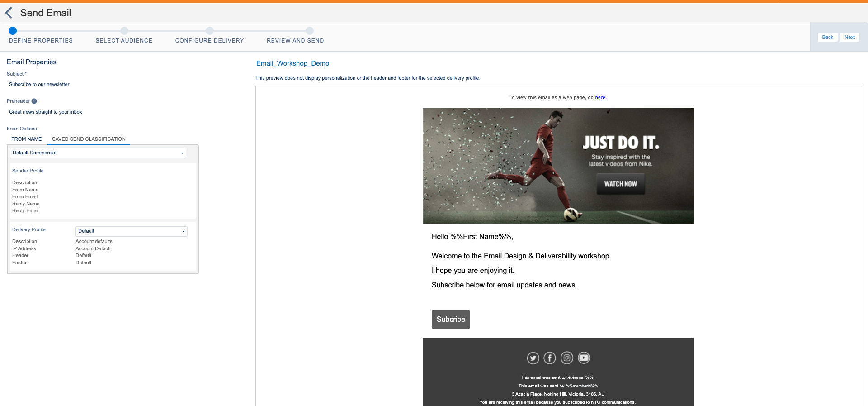Click the 'Subscribe below for email updates and news.' line
Viewport: 868px width, 406px height.
[x=504, y=285]
